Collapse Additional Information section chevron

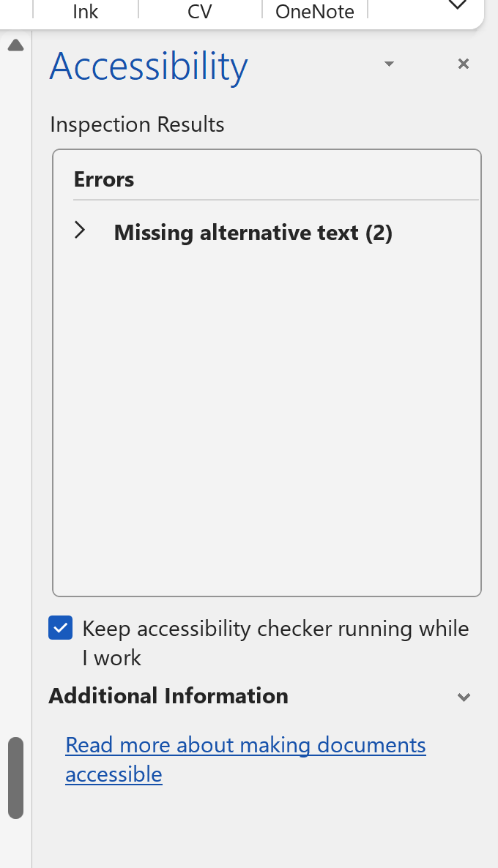tap(463, 697)
